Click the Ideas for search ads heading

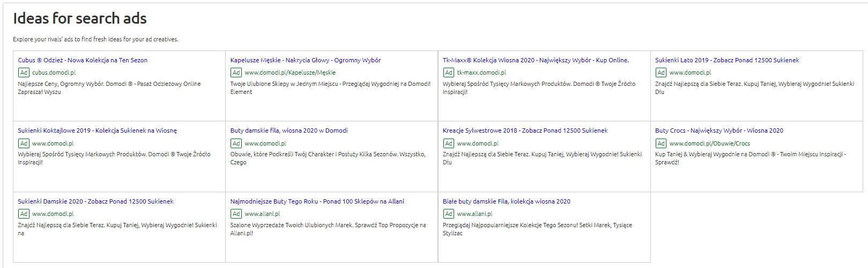click(80, 19)
